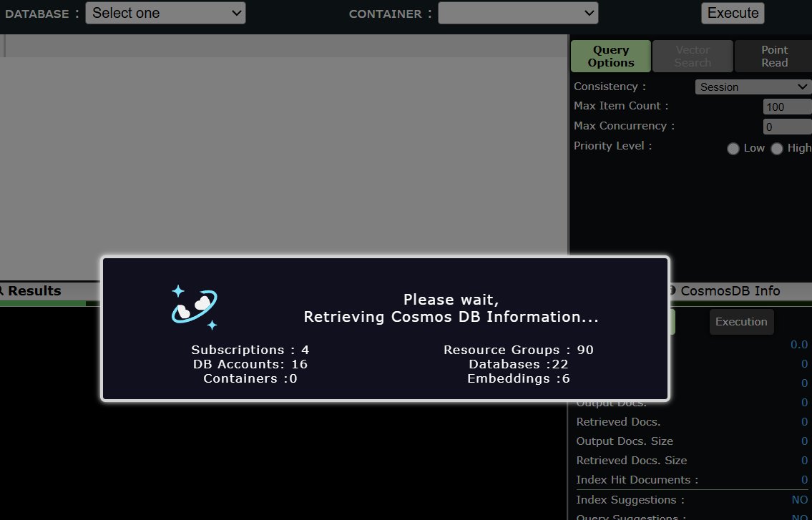Click the Execute button
812x520 pixels.
pos(733,13)
